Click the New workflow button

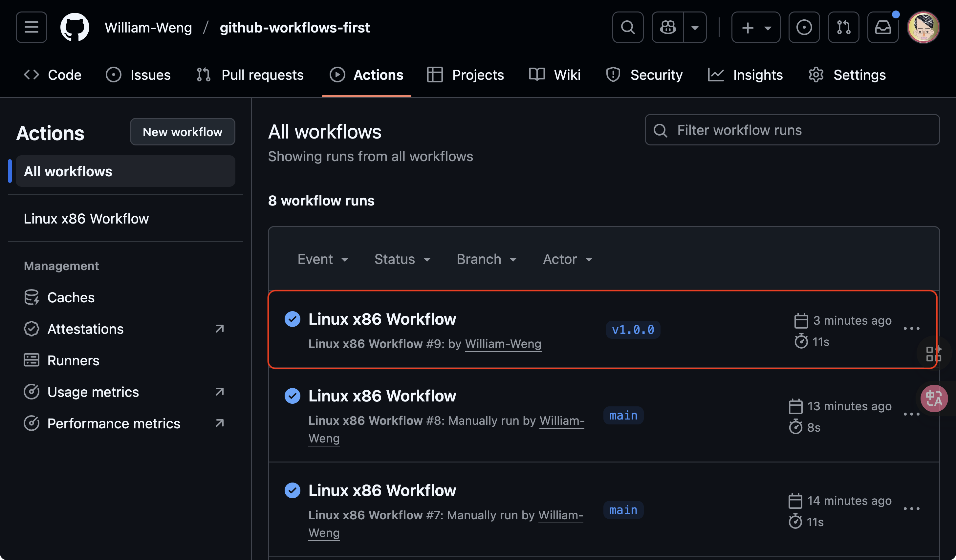[183, 132]
